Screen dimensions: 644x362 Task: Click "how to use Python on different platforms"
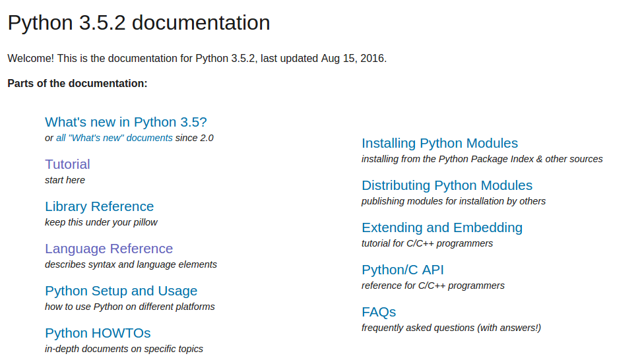[130, 307]
